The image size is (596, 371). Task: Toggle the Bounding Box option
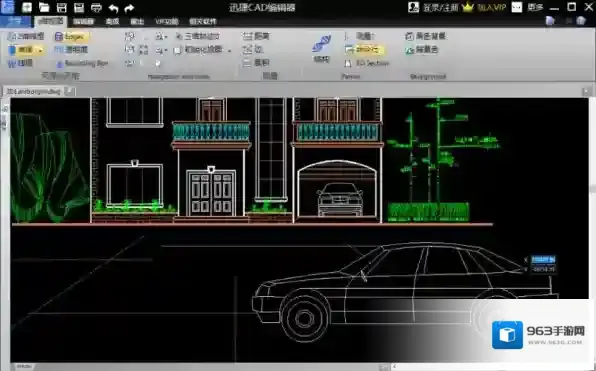pyautogui.click(x=82, y=63)
